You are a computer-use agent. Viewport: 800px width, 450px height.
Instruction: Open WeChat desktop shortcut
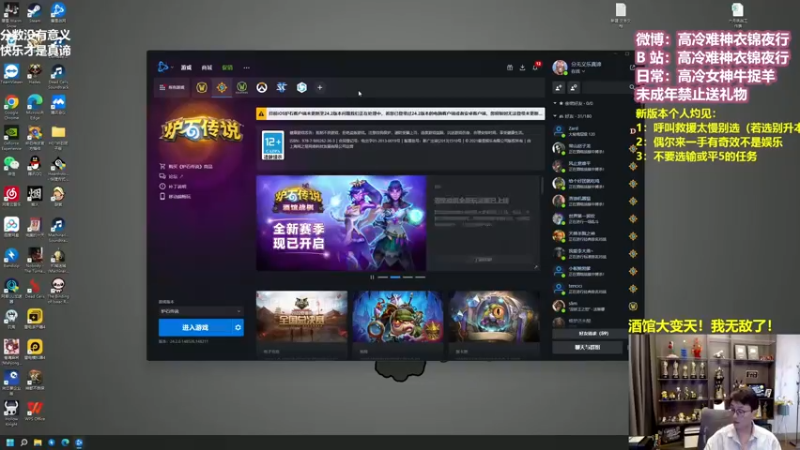[x=11, y=166]
